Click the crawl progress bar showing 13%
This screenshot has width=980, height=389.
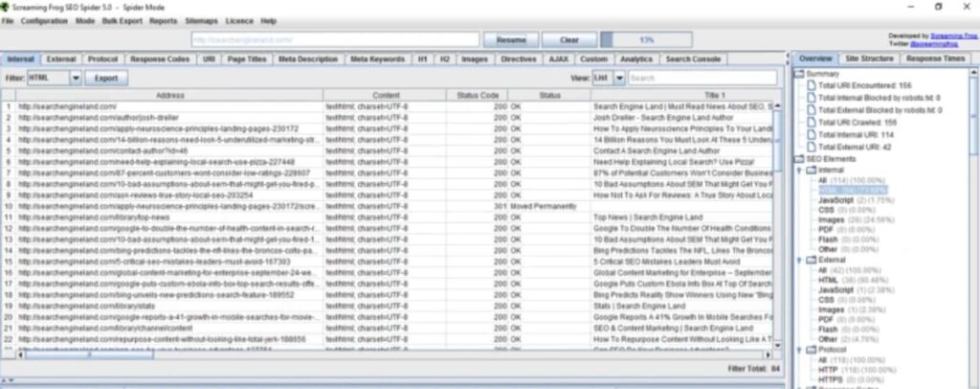click(x=646, y=40)
